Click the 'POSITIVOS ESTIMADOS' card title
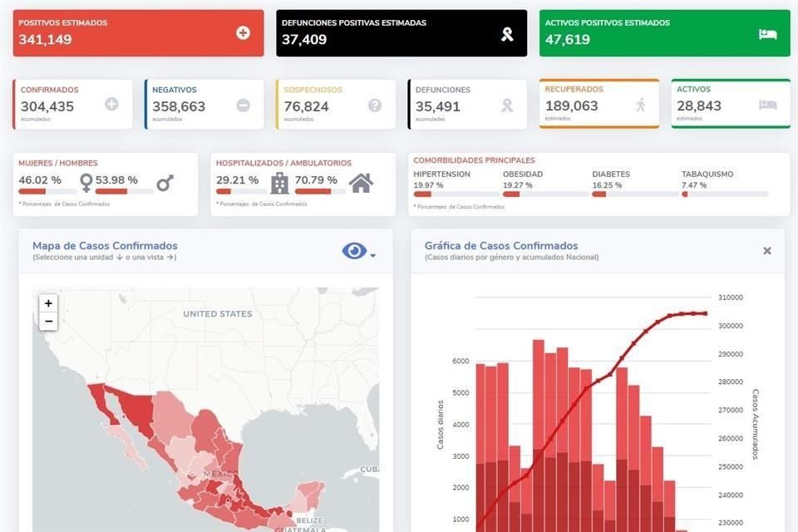 click(x=63, y=23)
